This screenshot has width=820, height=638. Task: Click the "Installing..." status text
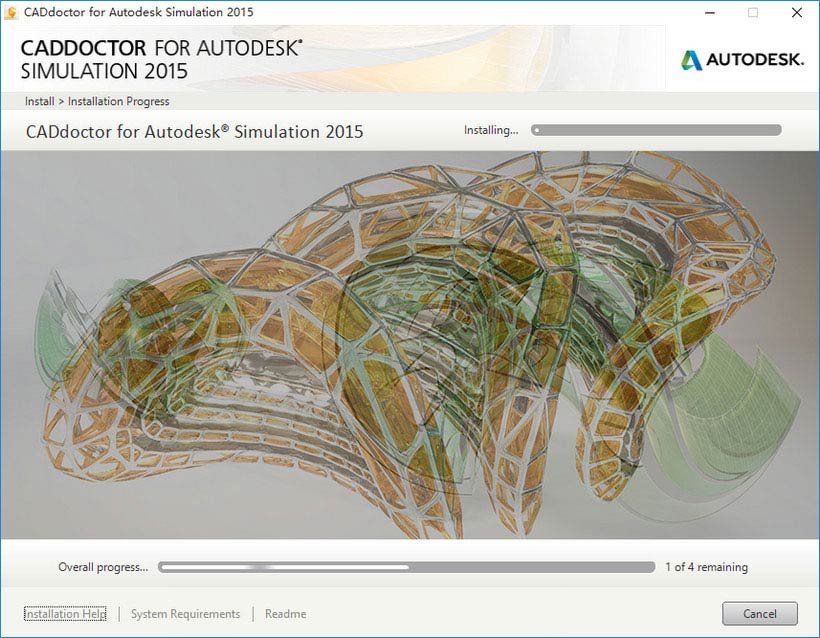(491, 130)
